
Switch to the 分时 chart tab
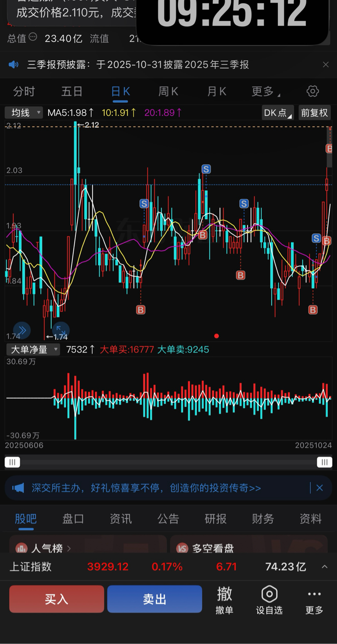(x=24, y=91)
